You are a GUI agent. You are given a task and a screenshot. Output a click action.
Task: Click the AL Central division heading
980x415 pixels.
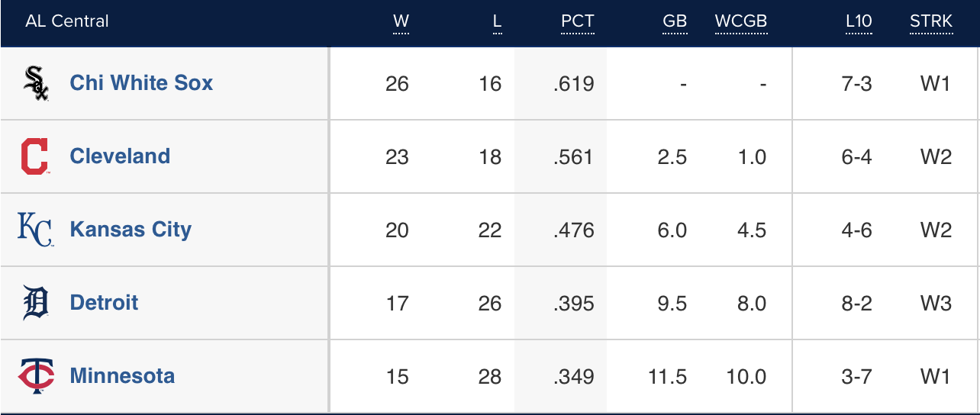[x=67, y=21]
